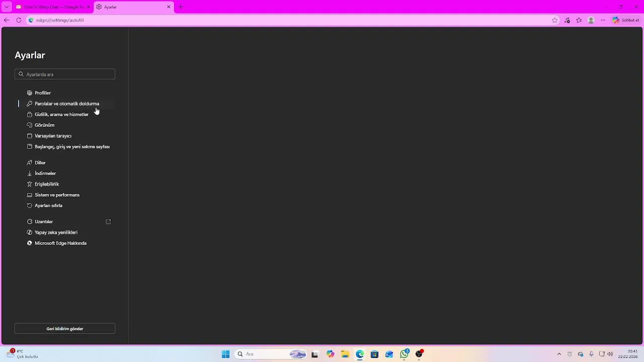Open File Explorer from the taskbar

[x=345, y=354]
